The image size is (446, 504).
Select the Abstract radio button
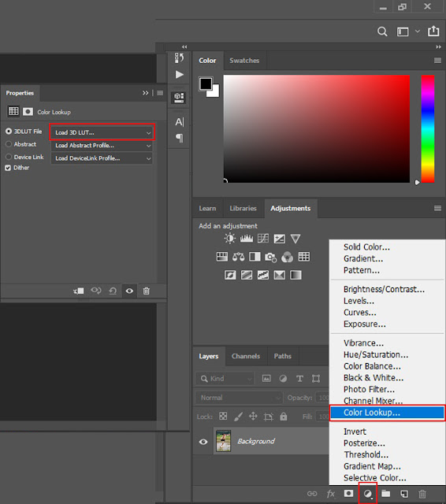9,144
